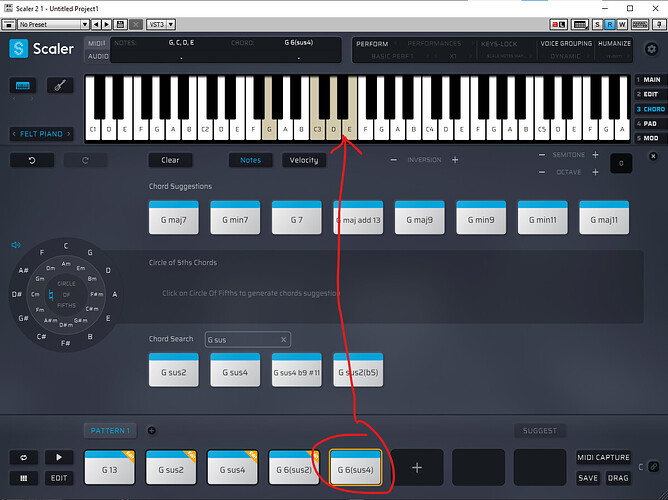Image resolution: width=668 pixels, height=500 pixels.
Task: Toggle KEYS-LOCK mode
Action: [499, 44]
